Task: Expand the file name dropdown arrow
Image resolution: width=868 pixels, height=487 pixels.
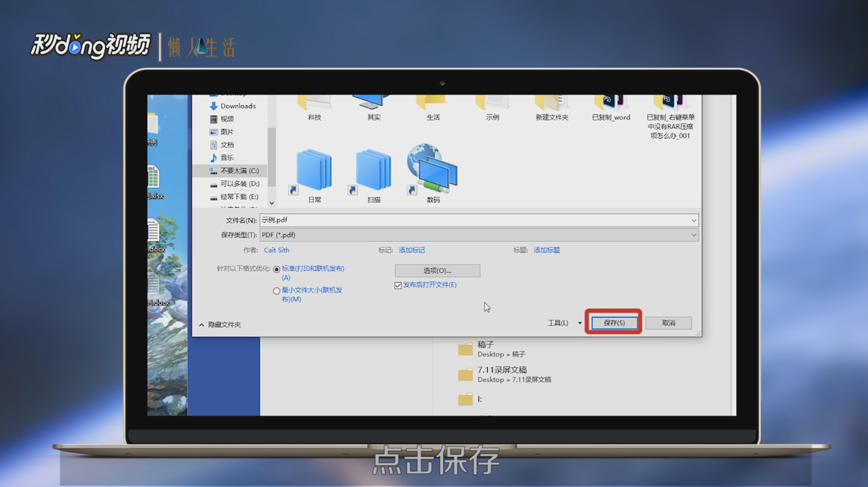Action: pyautogui.click(x=694, y=220)
